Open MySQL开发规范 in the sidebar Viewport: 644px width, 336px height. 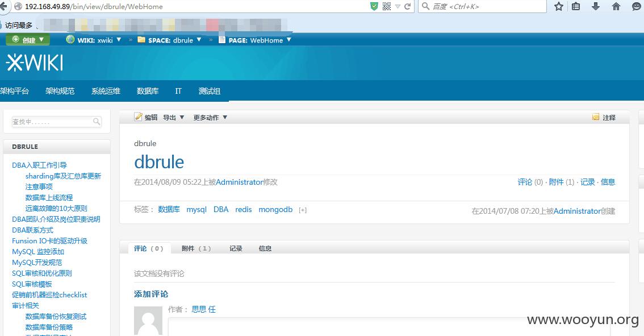(37, 262)
